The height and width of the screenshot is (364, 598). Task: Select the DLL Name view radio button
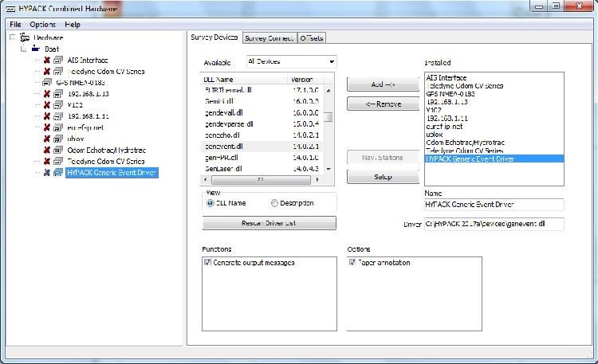point(210,203)
